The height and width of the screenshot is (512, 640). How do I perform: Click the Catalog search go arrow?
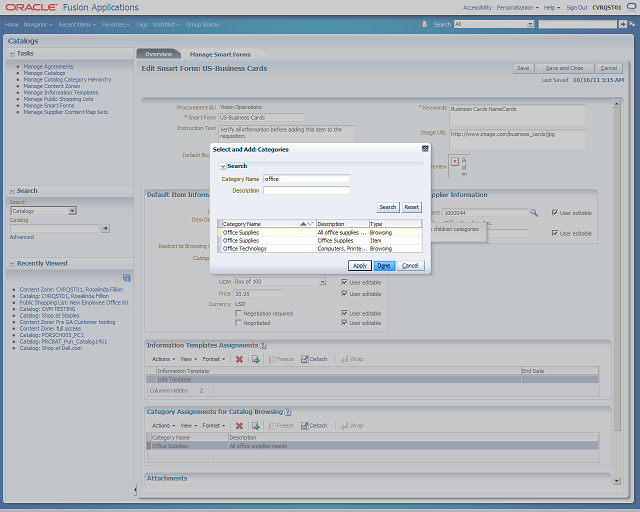click(x=106, y=228)
